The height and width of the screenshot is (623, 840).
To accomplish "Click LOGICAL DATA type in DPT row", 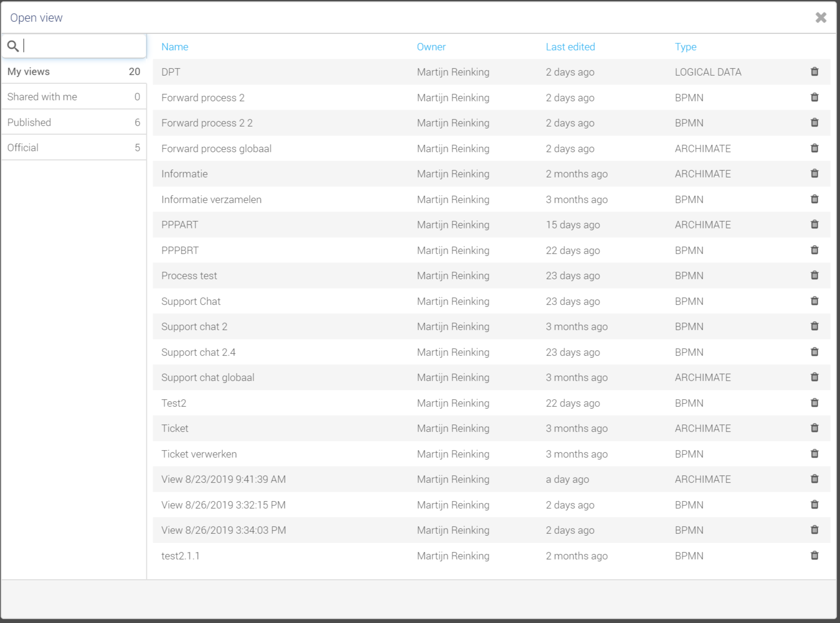I will (708, 72).
